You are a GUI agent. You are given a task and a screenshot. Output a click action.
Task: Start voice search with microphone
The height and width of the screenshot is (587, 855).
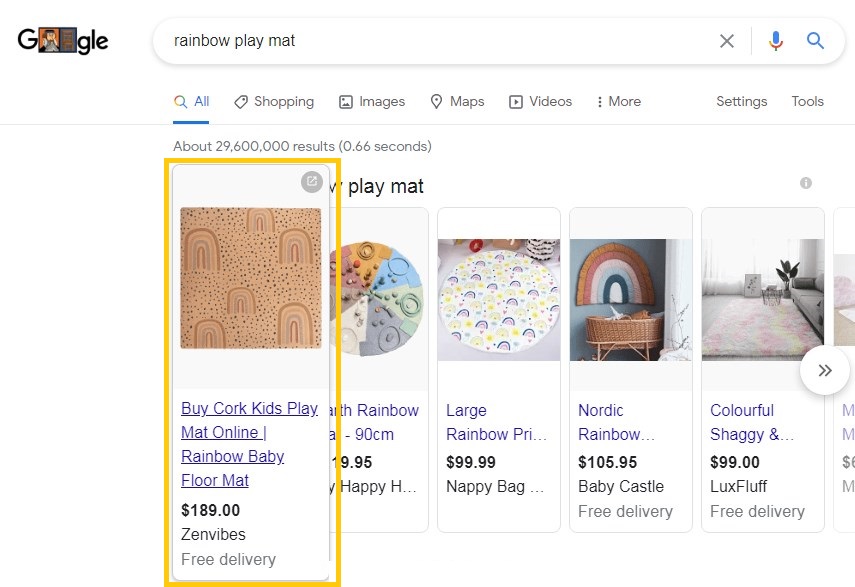point(776,41)
